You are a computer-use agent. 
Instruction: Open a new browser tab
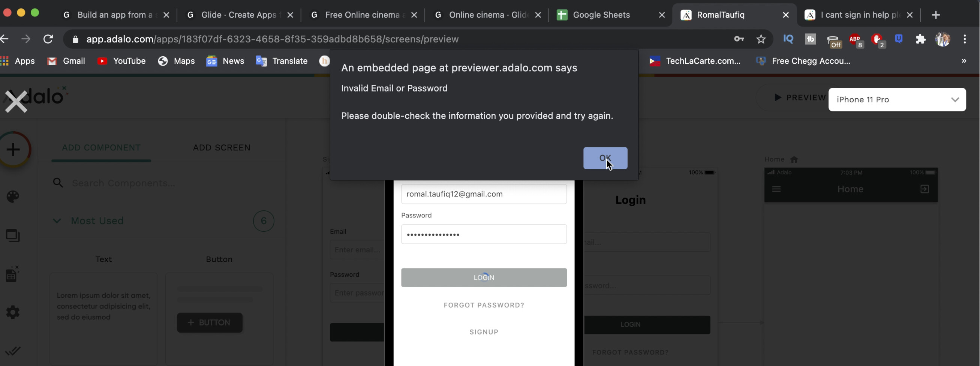pos(936,15)
